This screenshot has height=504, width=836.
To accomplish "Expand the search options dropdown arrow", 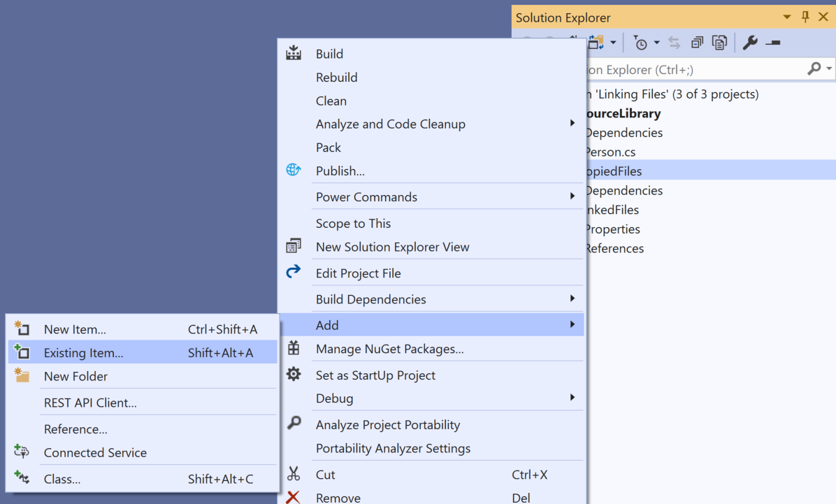I will [829, 69].
